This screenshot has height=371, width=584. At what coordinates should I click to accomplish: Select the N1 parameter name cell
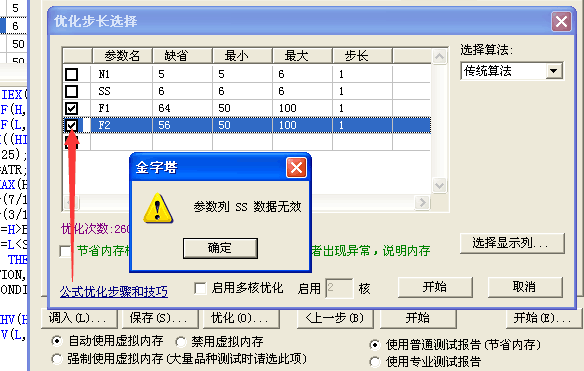click(122, 74)
